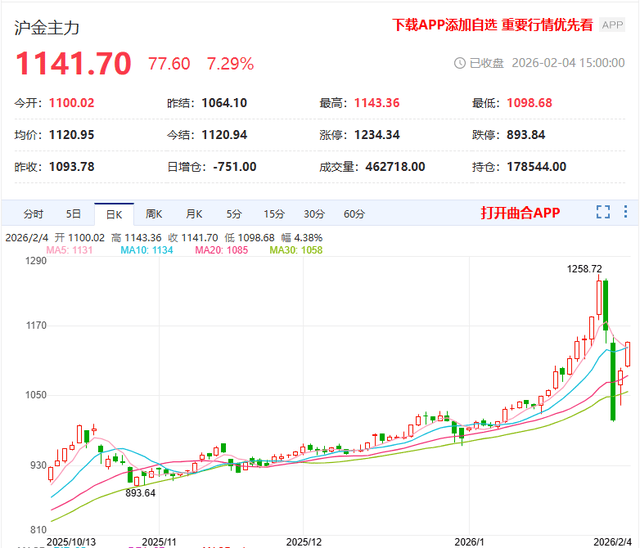Choose the 15分 interval tab
This screenshot has height=548, width=640.
click(x=273, y=213)
